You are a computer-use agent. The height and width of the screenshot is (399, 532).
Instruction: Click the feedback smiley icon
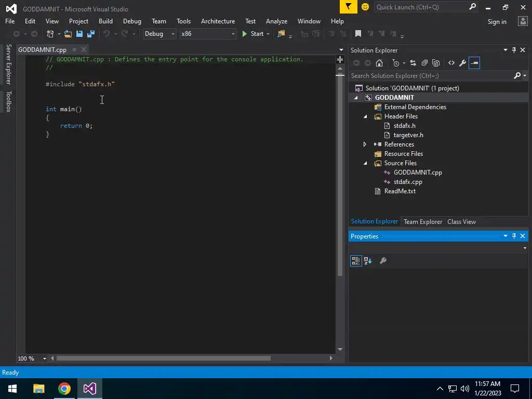[365, 7]
